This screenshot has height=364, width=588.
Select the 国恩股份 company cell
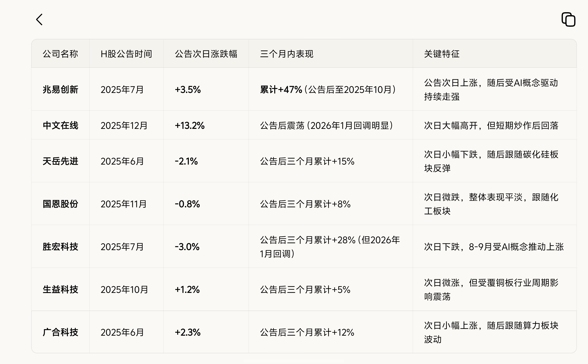point(60,204)
